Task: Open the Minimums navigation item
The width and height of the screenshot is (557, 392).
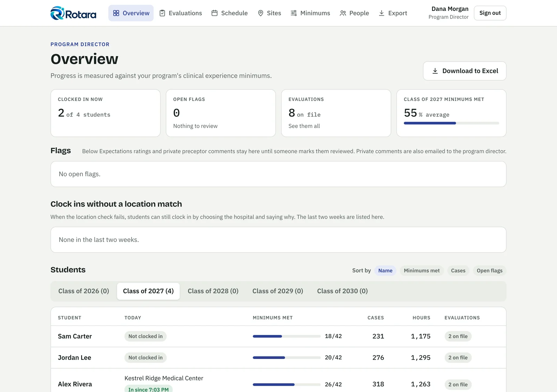Action: (x=311, y=13)
